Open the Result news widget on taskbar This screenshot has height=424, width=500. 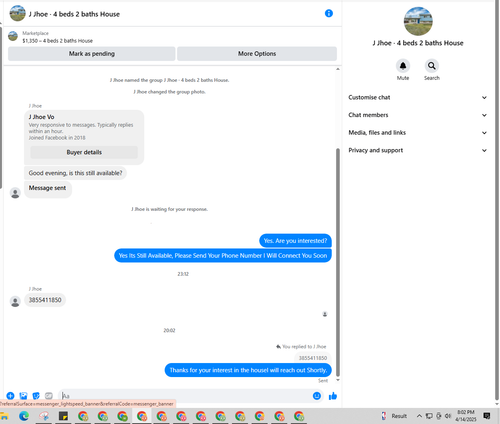click(394, 416)
